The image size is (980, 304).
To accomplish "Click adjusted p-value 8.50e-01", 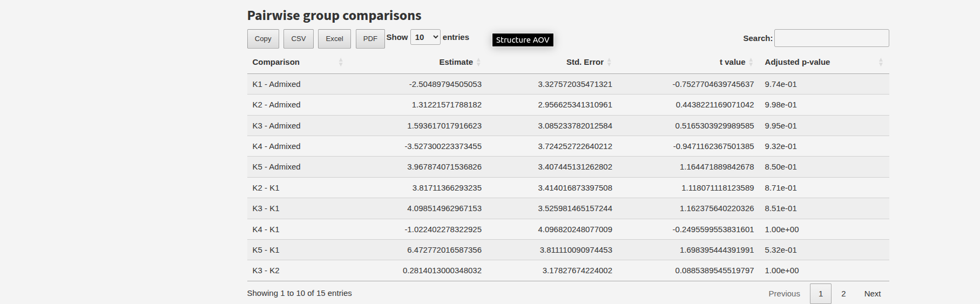I will click(781, 167).
